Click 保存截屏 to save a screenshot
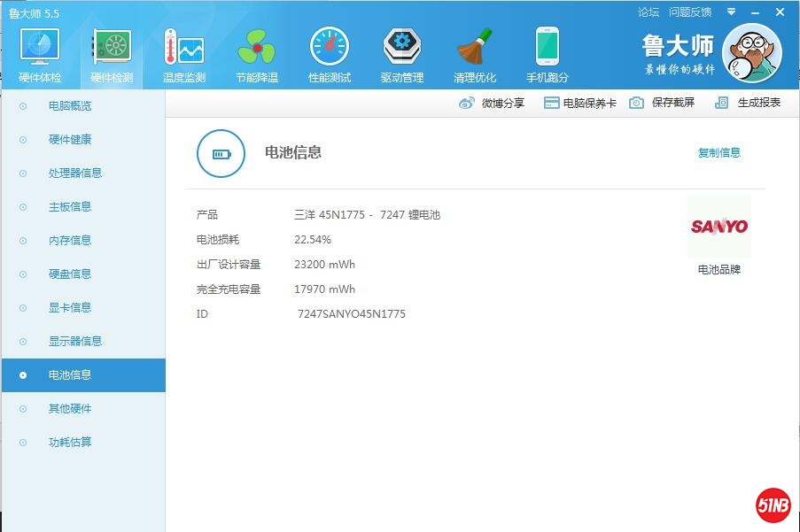Screen dimensions: 800x532 (663, 103)
